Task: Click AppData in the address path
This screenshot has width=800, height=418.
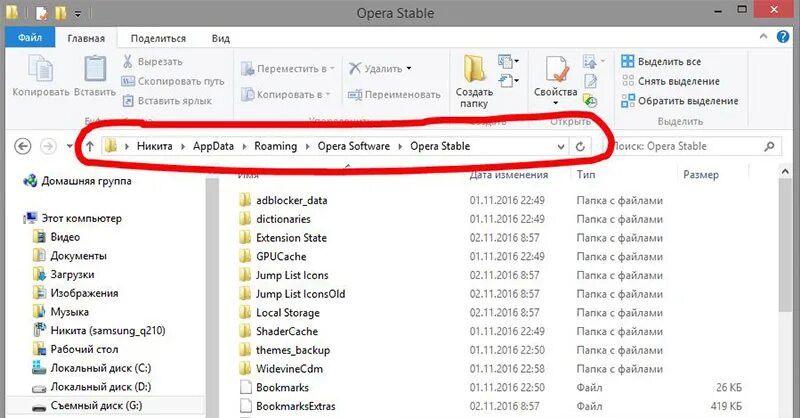Action: tap(213, 146)
